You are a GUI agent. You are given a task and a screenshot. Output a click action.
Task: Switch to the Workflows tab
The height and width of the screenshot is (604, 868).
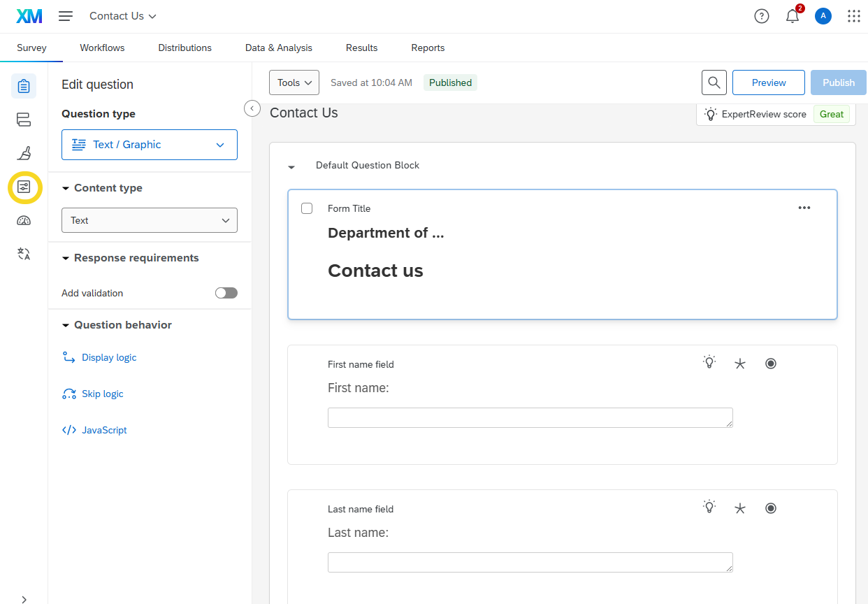click(102, 48)
